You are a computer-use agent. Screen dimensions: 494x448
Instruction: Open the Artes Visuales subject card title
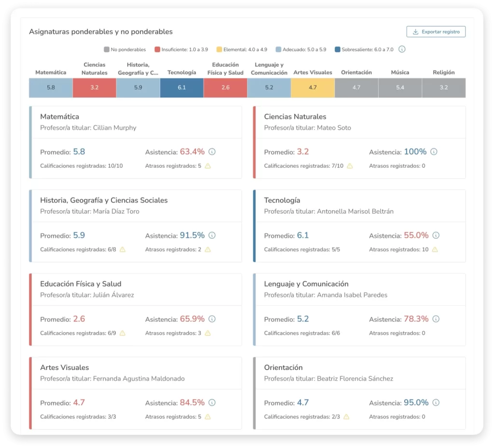point(65,367)
